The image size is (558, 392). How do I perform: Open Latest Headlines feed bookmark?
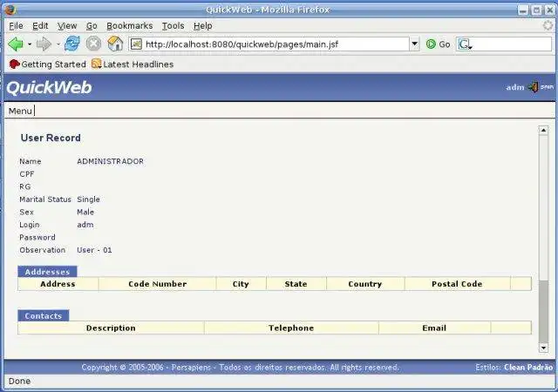coord(133,64)
